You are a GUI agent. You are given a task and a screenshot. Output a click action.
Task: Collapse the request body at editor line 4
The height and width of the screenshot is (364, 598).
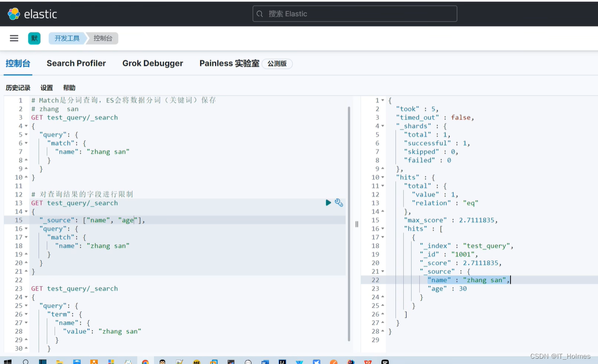pos(26,126)
